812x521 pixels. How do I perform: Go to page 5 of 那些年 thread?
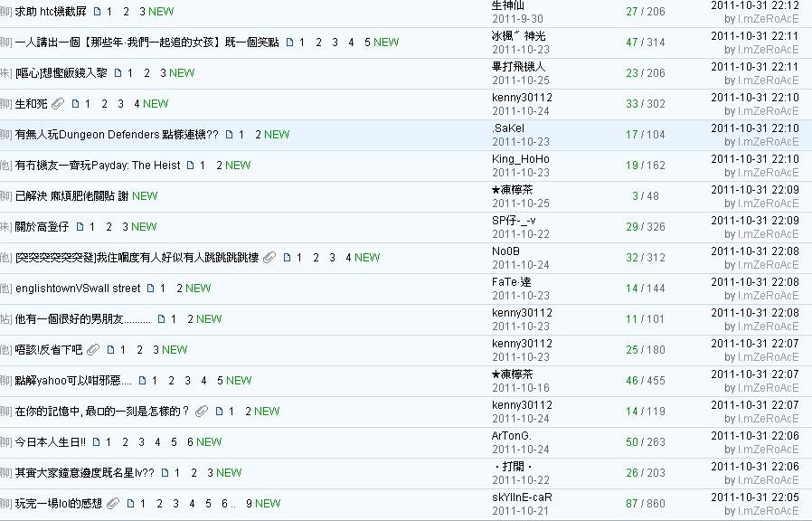[367, 43]
